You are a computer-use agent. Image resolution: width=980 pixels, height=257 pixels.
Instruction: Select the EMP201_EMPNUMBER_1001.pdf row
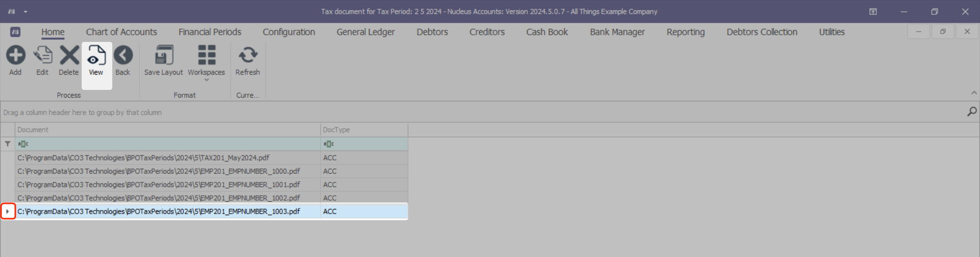(x=211, y=184)
